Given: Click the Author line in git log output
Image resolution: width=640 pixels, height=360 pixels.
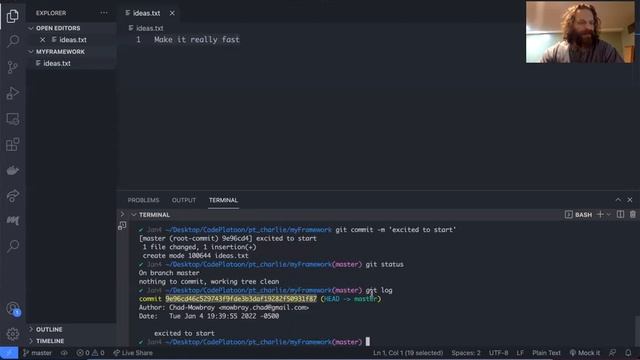Looking at the screenshot, I should click(224, 308).
